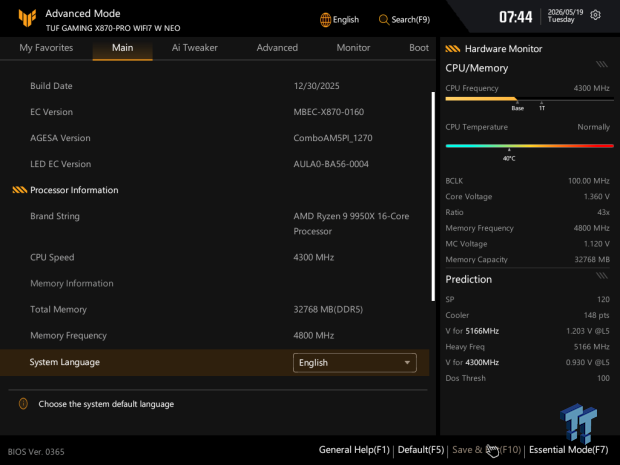Click the AULA0-BA56-0004 value
620x465 pixels.
pyautogui.click(x=331, y=164)
